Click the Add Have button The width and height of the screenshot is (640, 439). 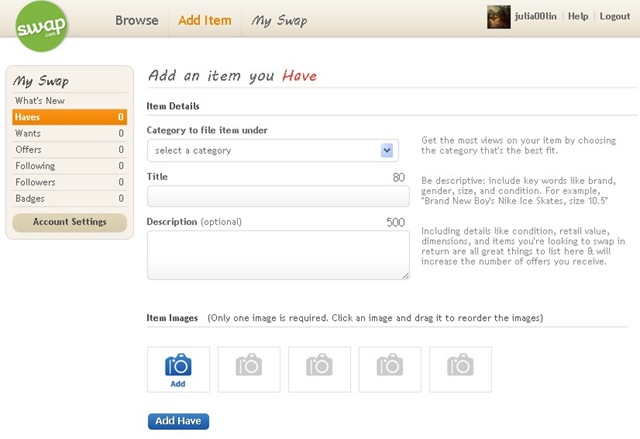[178, 421]
